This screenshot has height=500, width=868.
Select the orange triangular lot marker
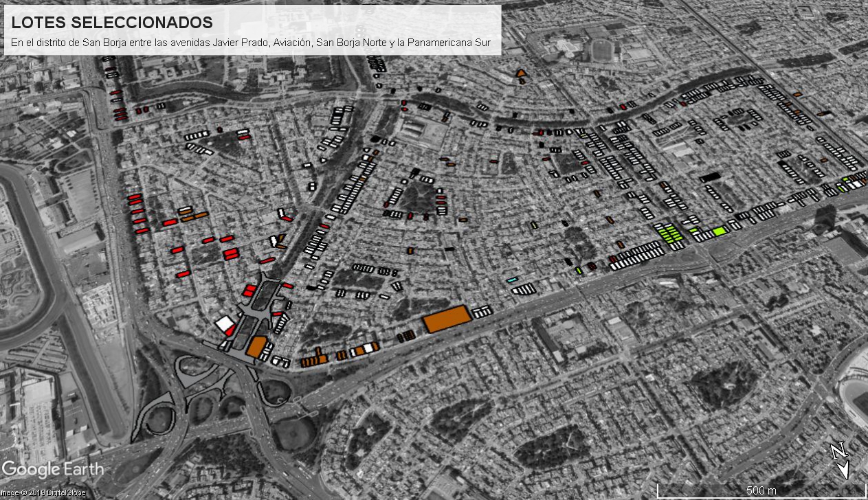522,72
